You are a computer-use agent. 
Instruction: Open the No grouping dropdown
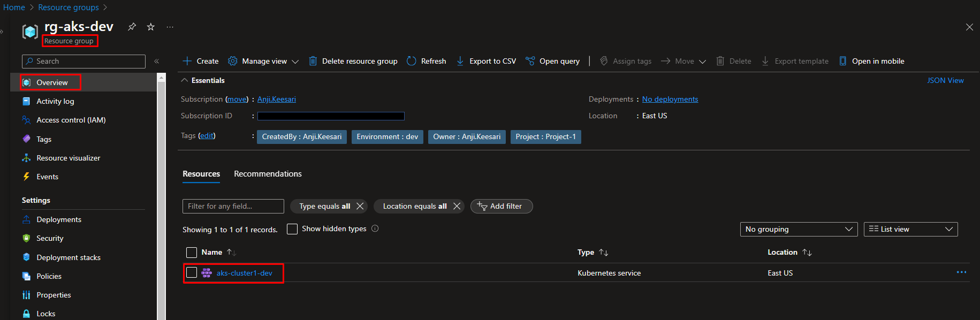pos(799,229)
